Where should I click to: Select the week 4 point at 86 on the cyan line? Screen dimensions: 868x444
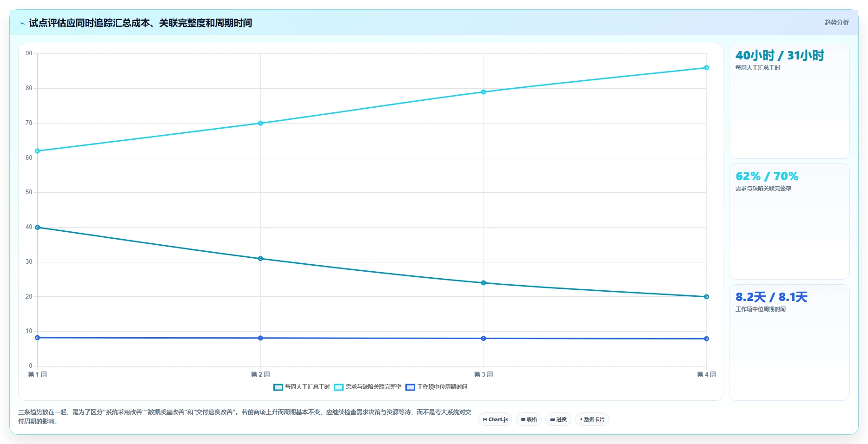click(706, 68)
